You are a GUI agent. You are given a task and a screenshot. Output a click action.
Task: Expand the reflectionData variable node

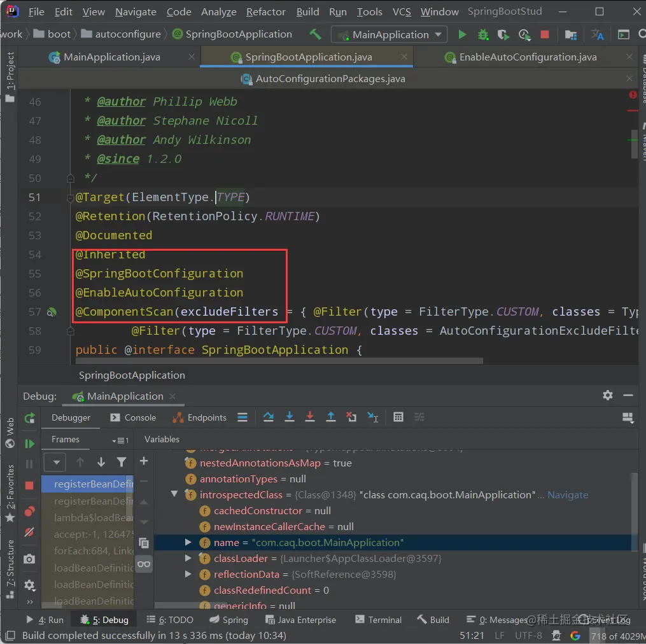(x=188, y=573)
